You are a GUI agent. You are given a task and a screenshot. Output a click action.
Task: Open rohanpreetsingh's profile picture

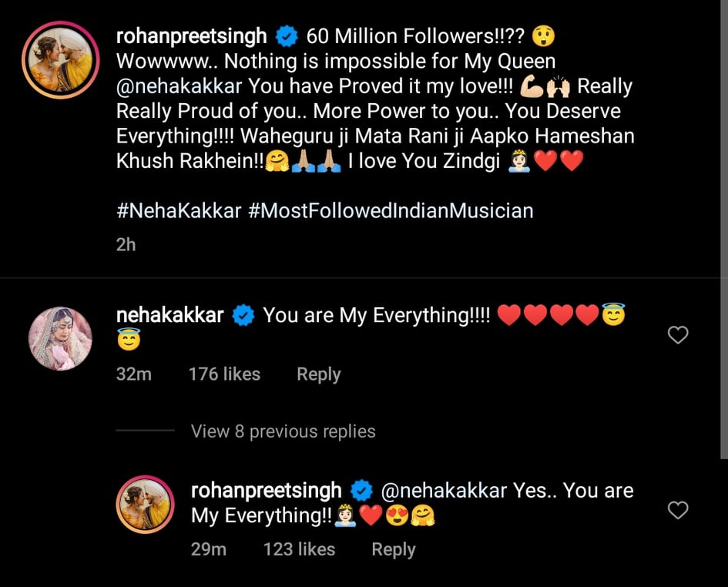60,60
